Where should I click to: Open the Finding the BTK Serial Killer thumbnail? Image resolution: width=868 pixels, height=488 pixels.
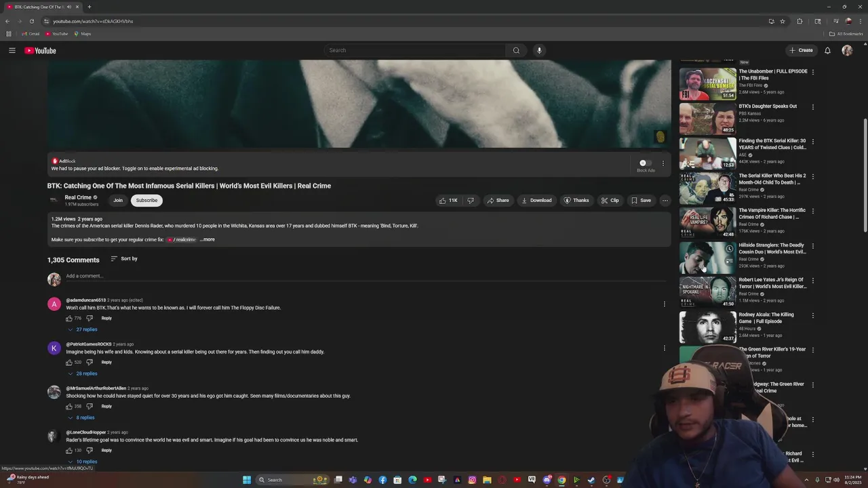707,152
